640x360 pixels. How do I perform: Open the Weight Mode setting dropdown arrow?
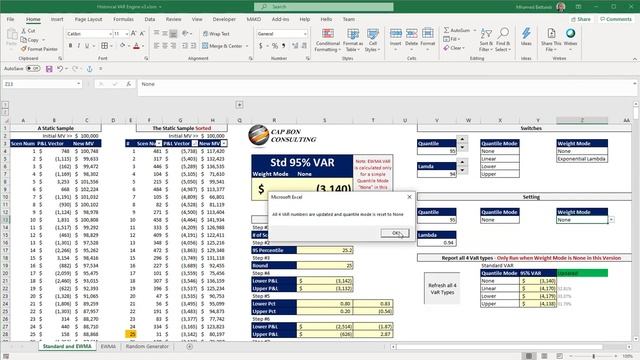click(611, 220)
